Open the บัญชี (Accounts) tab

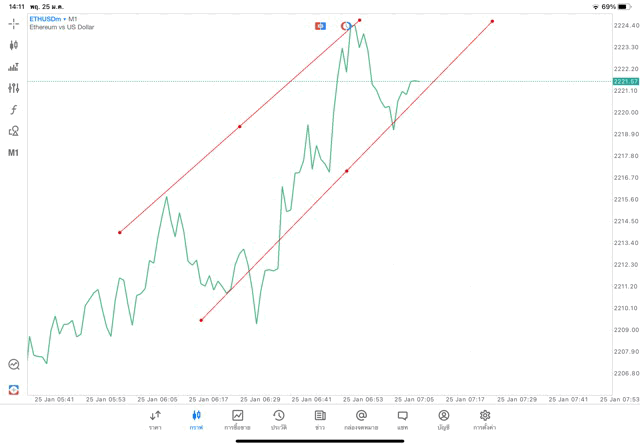(x=443, y=420)
